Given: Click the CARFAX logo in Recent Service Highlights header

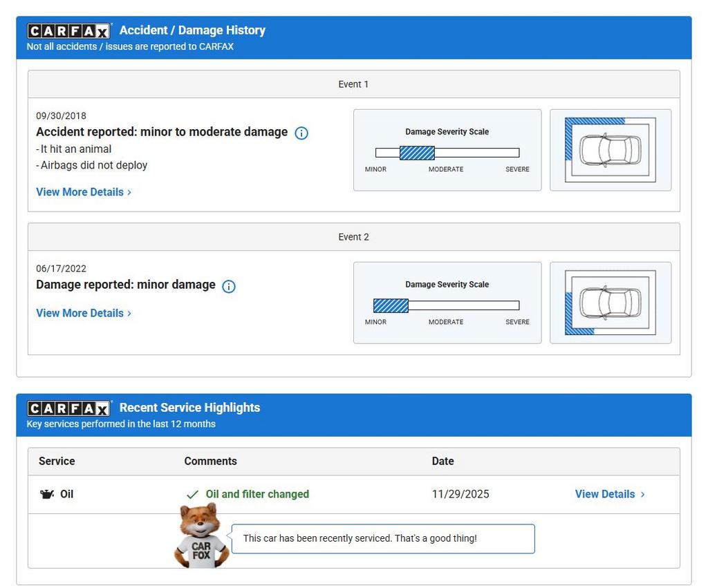Looking at the screenshot, I should tap(68, 408).
